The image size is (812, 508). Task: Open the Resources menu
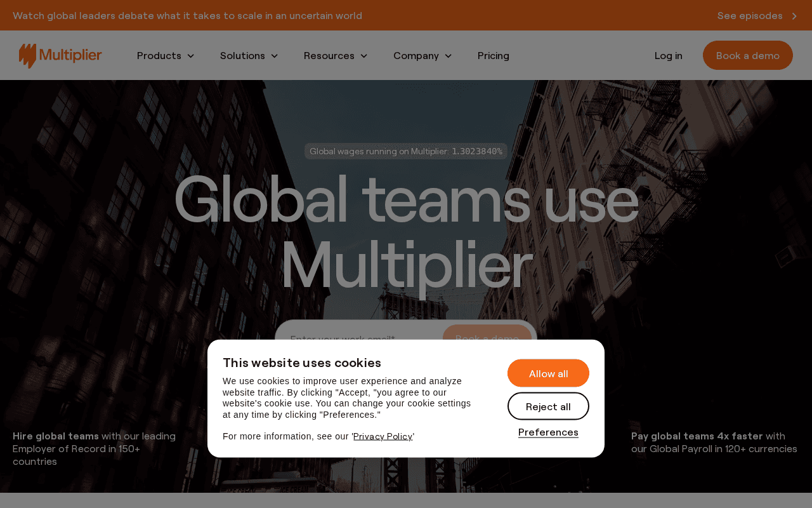[x=336, y=56]
